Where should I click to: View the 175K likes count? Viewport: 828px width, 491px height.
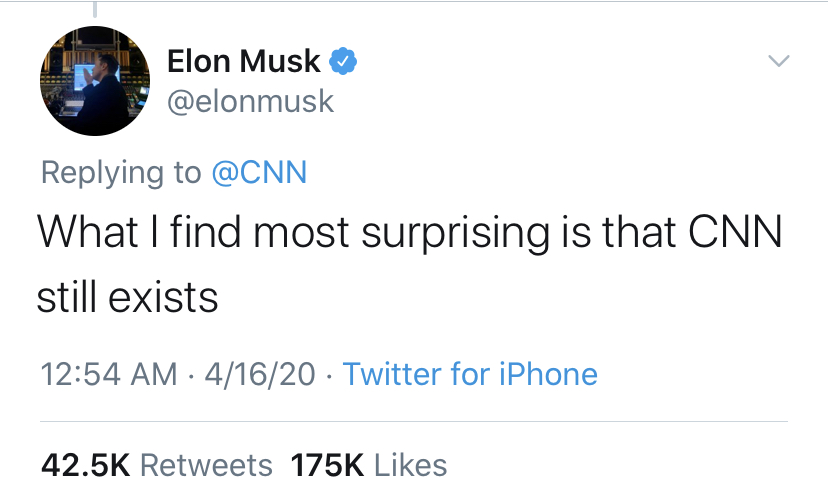325,464
